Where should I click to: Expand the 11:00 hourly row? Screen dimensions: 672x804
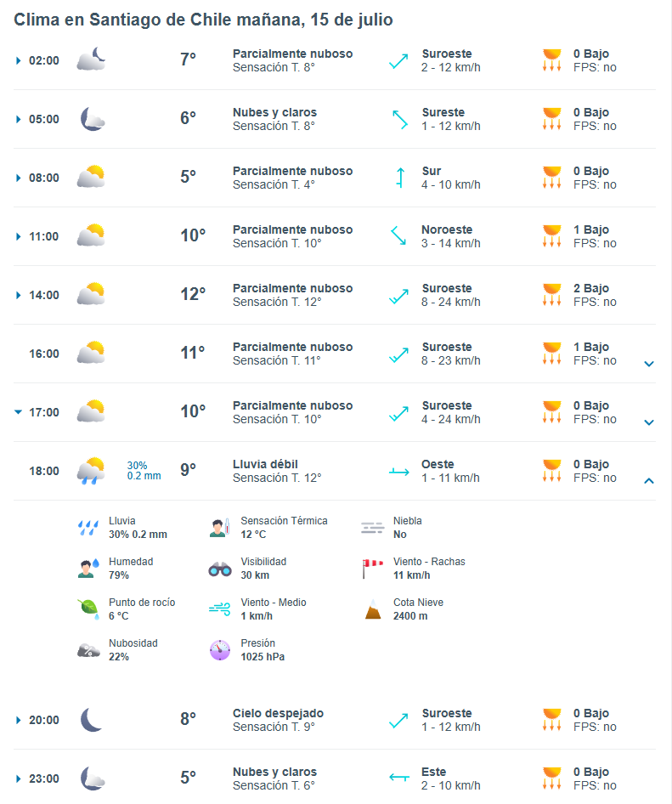point(19,236)
